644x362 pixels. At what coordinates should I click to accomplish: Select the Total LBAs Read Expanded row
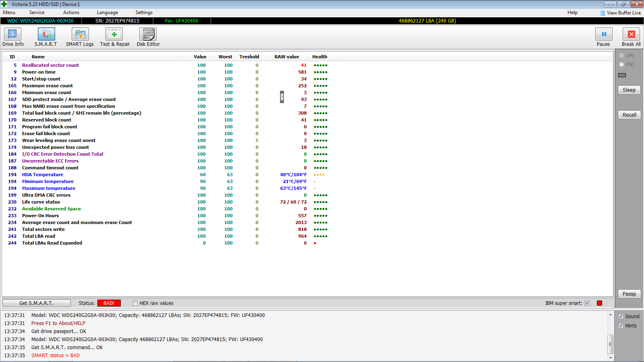pyautogui.click(x=169, y=243)
